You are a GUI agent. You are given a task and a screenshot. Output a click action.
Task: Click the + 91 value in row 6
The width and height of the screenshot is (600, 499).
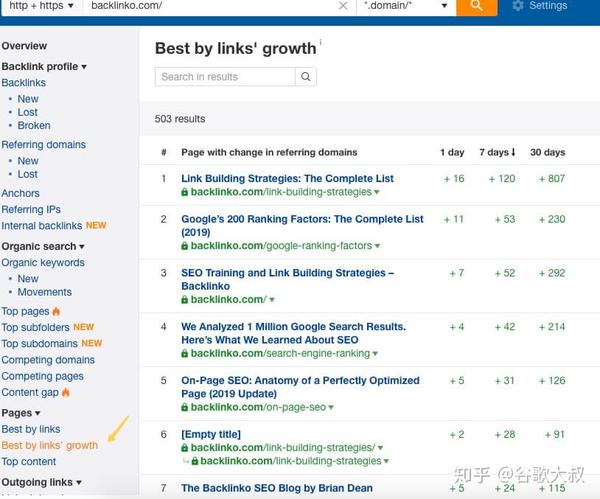[555, 435]
